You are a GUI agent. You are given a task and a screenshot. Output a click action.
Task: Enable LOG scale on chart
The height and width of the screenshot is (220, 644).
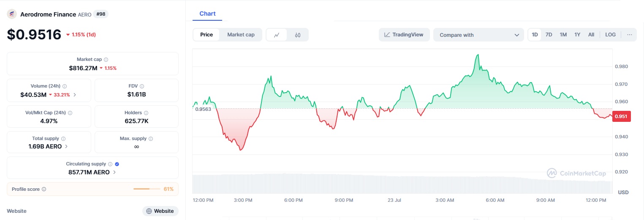(610, 35)
